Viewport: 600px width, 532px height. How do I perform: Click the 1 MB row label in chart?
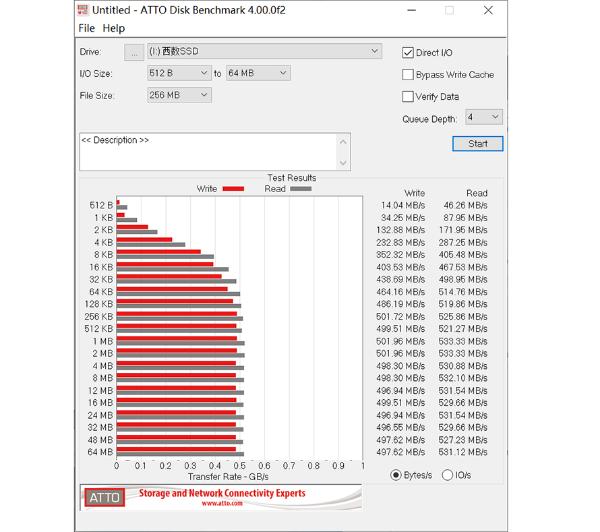point(103,341)
